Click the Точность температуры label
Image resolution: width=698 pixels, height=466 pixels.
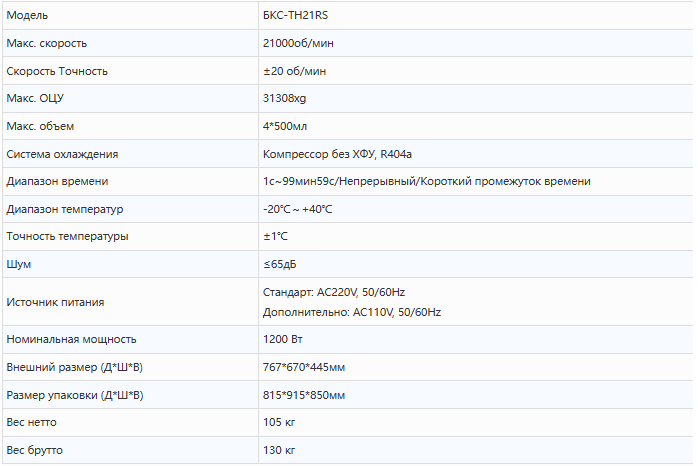click(67, 236)
